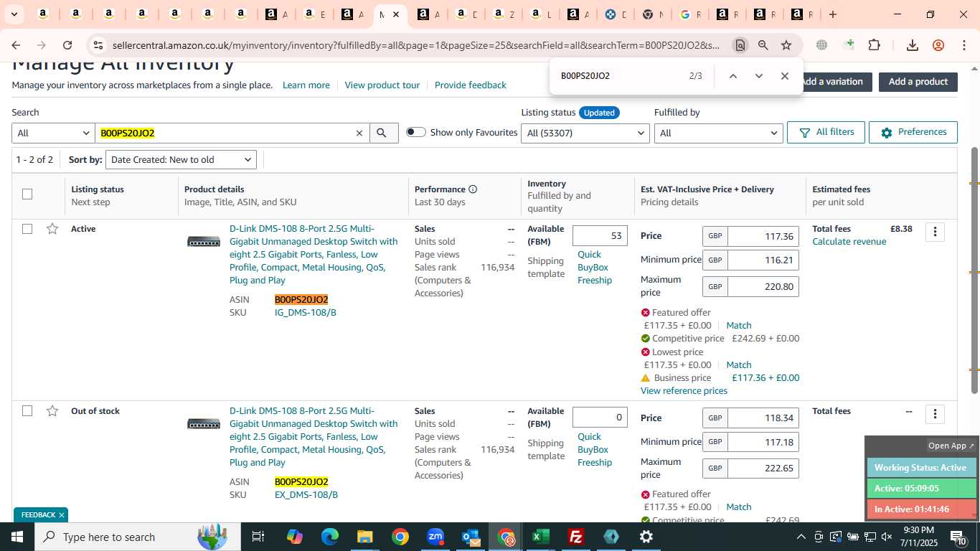
Task: Switch to the last browser tab
Action: coord(801,14)
